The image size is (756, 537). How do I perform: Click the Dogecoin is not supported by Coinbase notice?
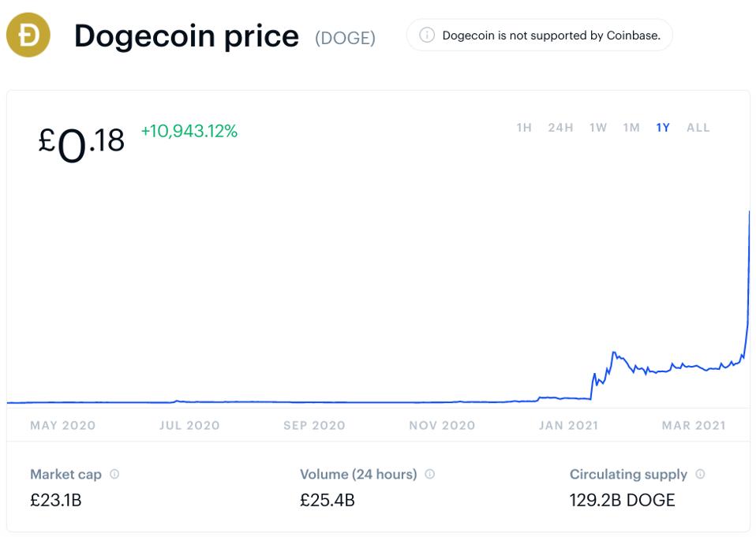coord(539,35)
